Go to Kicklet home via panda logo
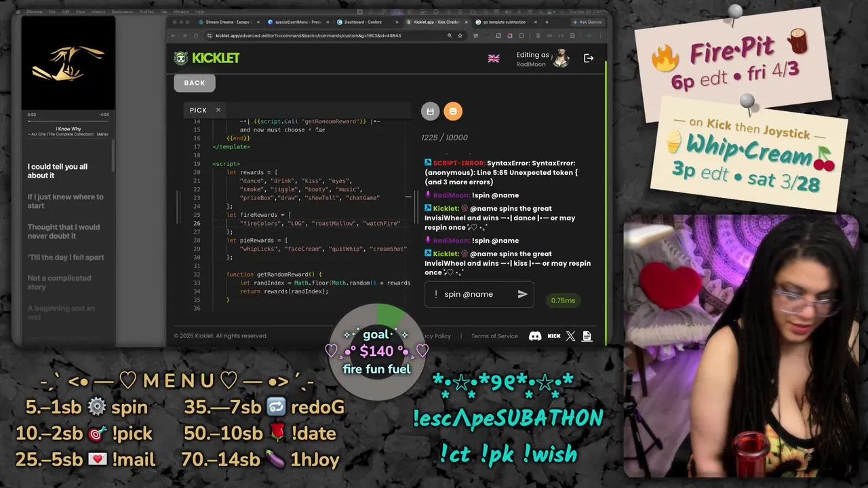 [180, 58]
